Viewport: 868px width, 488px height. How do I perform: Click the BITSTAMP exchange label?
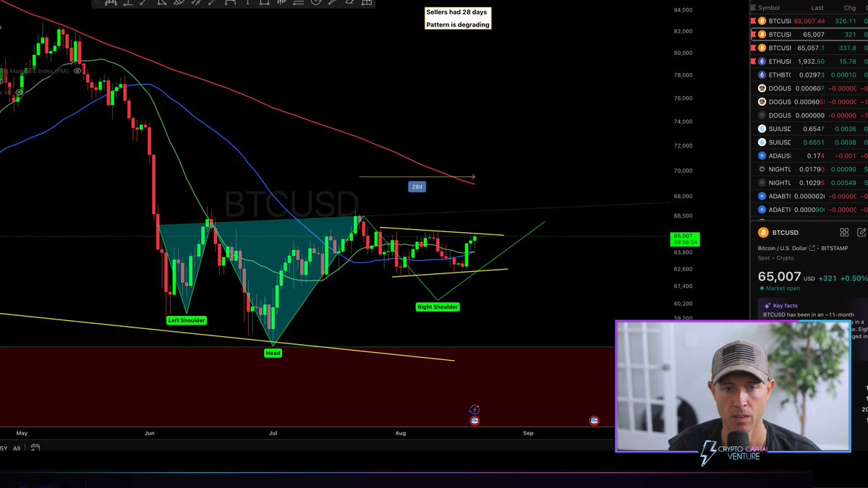[x=835, y=248]
